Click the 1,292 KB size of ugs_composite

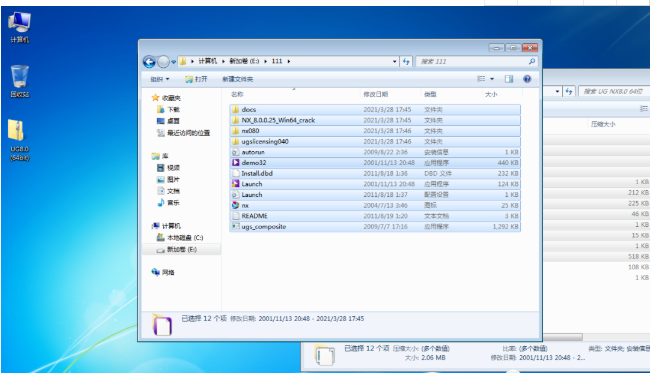coord(505,227)
